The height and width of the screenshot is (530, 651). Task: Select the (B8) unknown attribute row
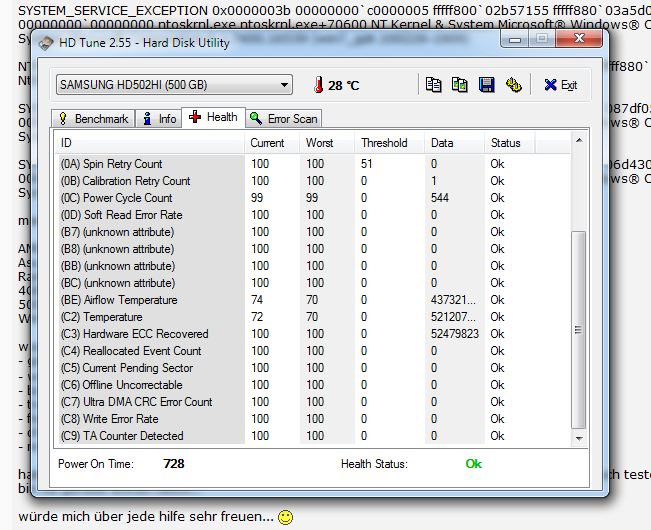[x=313, y=249]
